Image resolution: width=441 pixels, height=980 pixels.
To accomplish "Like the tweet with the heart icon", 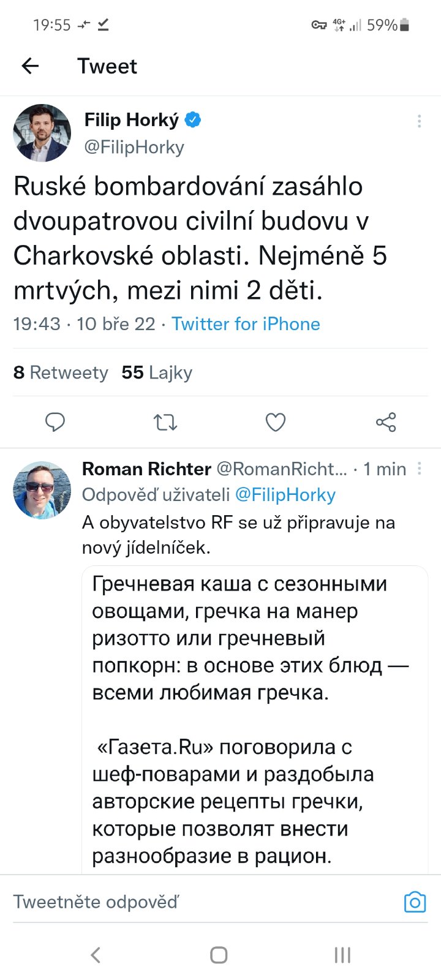I will tap(276, 422).
